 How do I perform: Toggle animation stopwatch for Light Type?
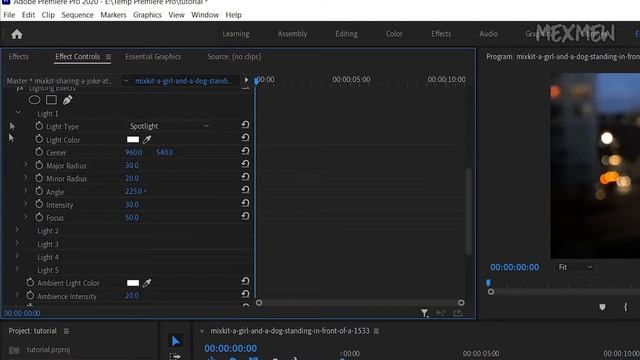(39, 126)
